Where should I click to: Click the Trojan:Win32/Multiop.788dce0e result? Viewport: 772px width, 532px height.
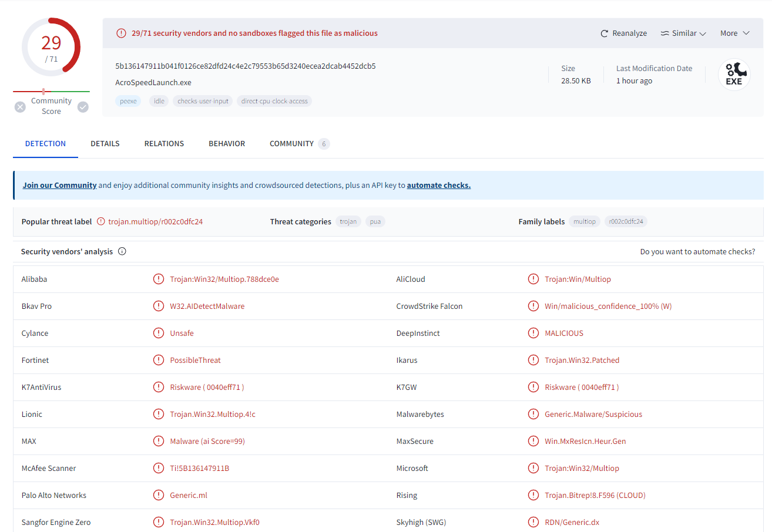(224, 279)
